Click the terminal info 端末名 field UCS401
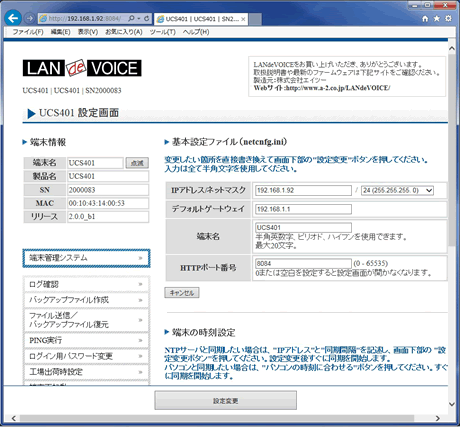460x427 pixels. click(95, 163)
